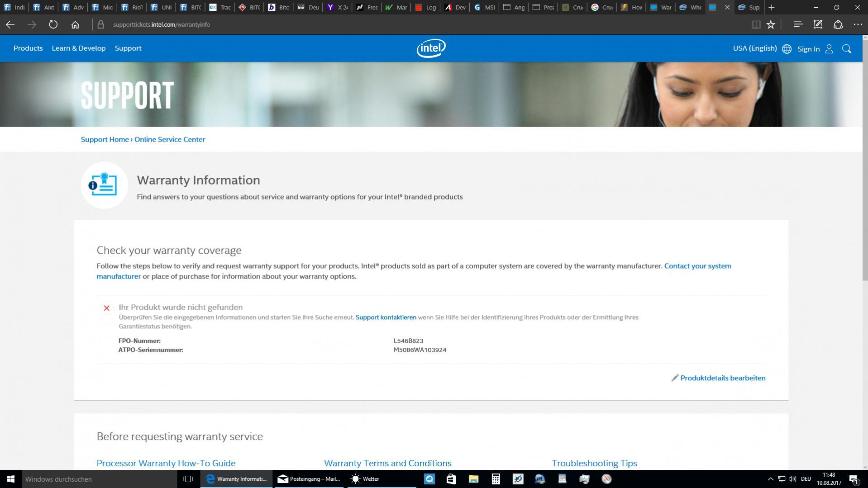Open the Windows Start menu
The width and height of the screenshot is (868, 488).
(x=11, y=479)
